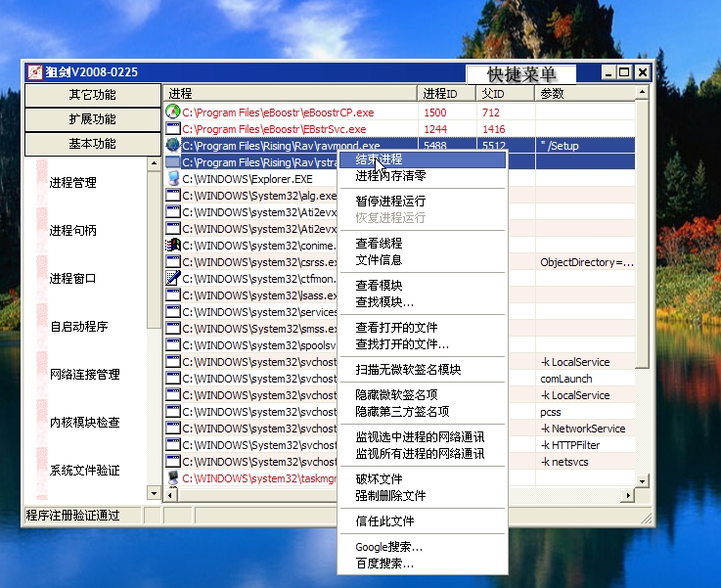Select the ObjectDirectory parameter cell
Screen dimensions: 721x588
pyautogui.click(x=585, y=262)
